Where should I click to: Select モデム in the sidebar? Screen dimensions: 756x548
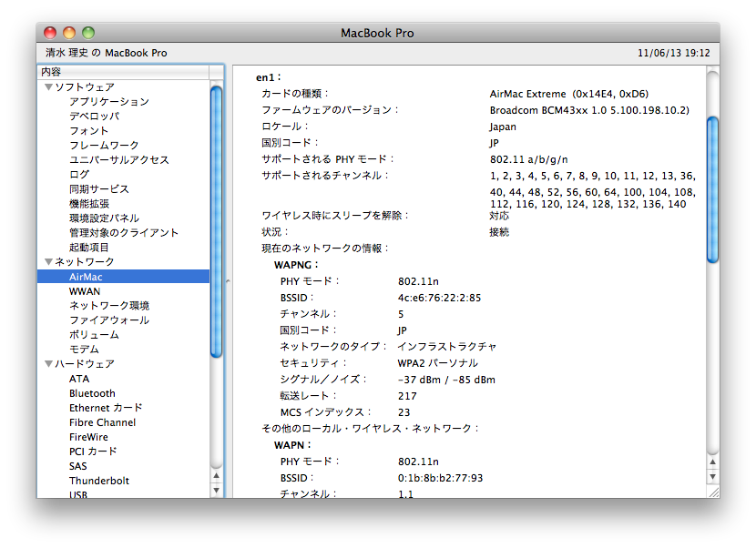84,349
